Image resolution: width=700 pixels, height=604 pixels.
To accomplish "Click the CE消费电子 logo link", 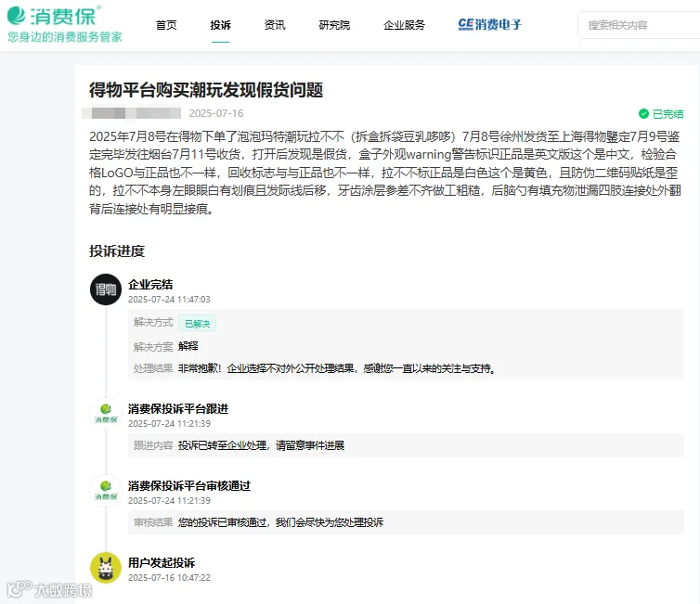I will (x=490, y=24).
